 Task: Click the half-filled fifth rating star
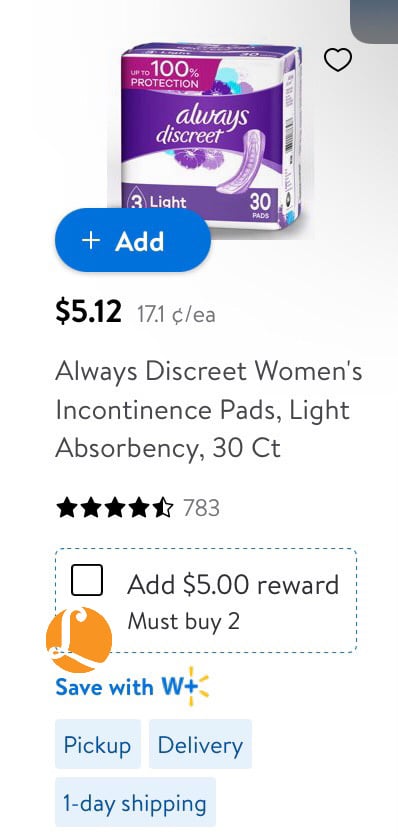click(x=163, y=508)
